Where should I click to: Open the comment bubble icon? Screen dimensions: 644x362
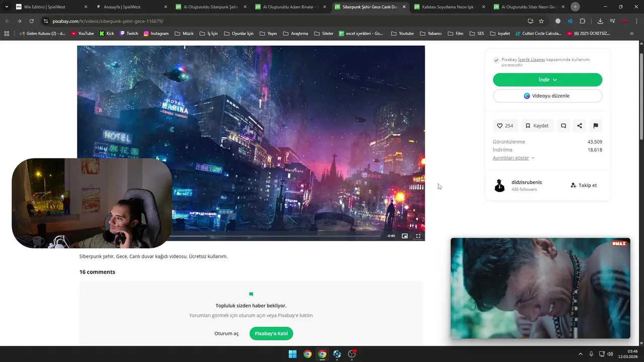(563, 126)
